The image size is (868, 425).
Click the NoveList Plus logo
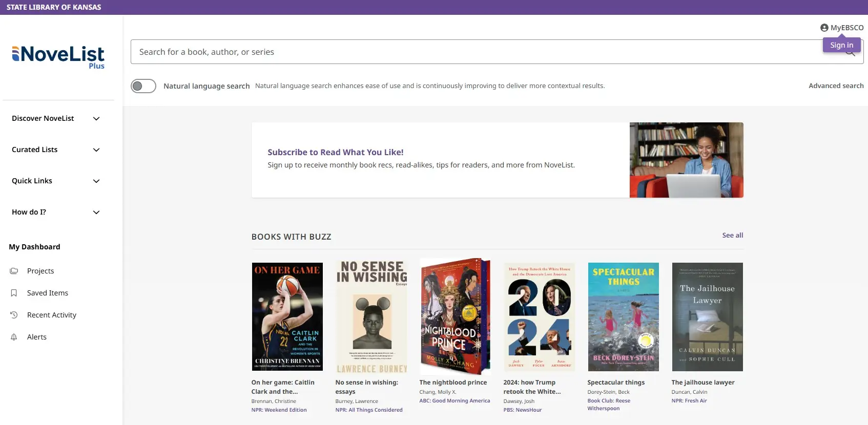coord(58,57)
